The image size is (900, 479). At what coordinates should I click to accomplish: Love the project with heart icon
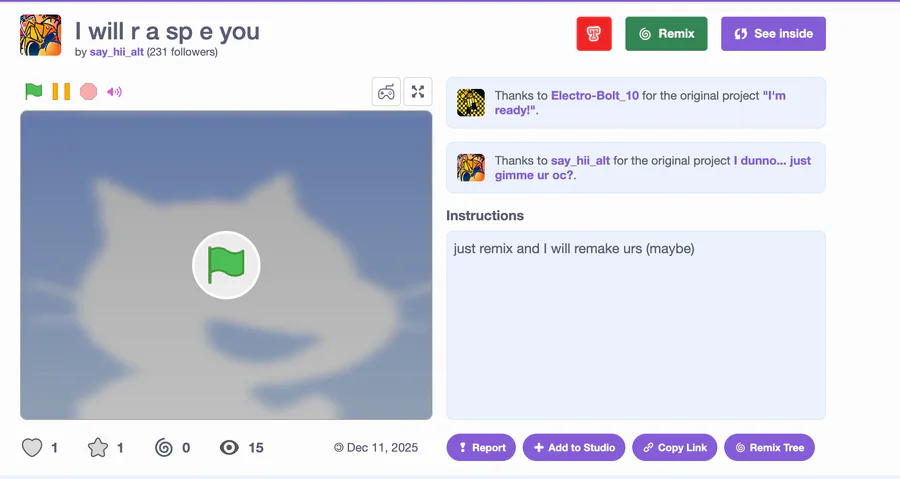(32, 447)
